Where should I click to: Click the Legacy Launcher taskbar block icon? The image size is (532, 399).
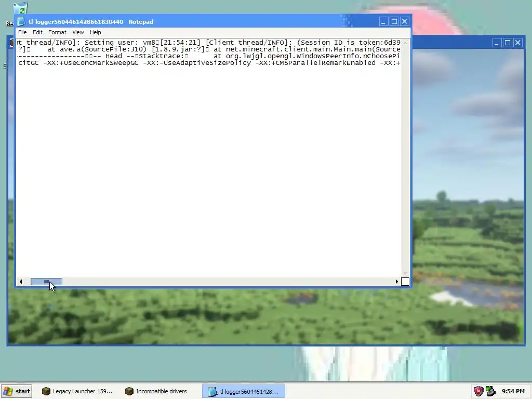pos(46,391)
